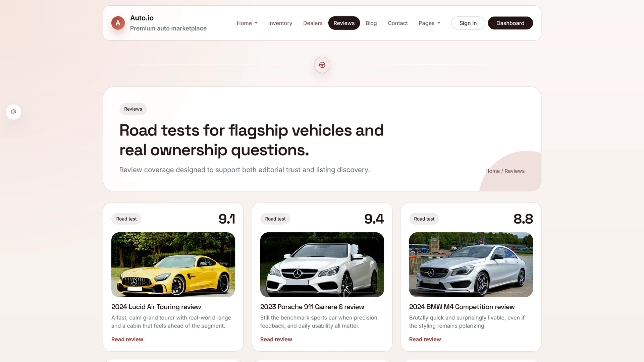Click Road test badge on Porsche card

coord(275,219)
